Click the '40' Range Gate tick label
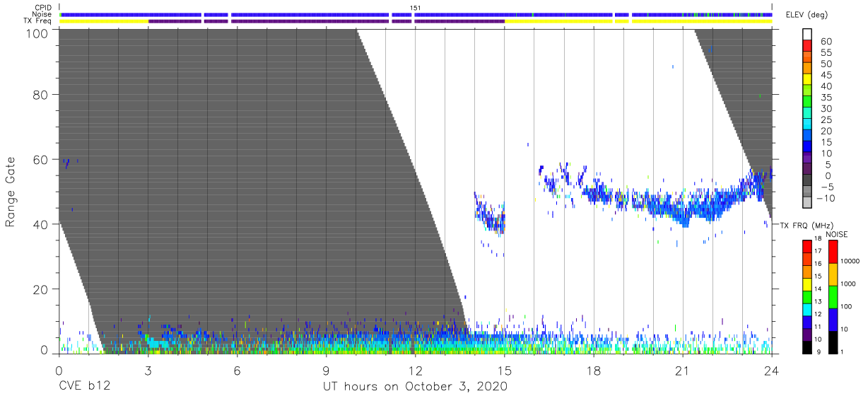 (40, 224)
